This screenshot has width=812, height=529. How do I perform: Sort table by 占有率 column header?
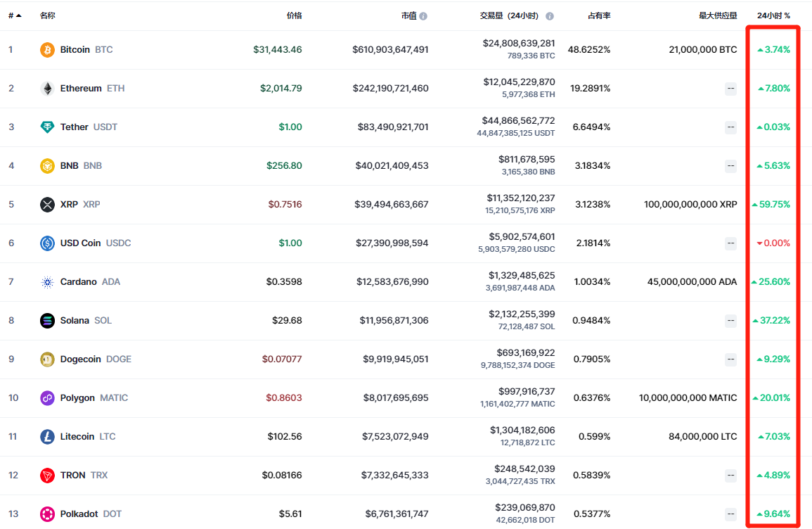click(x=599, y=15)
